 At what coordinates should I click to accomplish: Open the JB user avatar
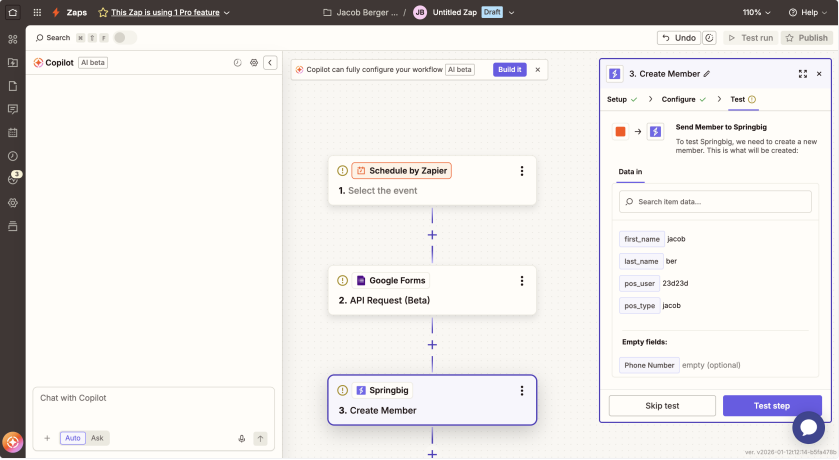[x=420, y=12]
